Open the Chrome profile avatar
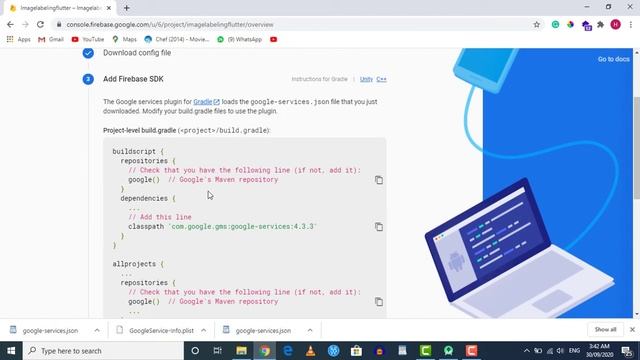This screenshot has height=360, width=640. point(616,24)
